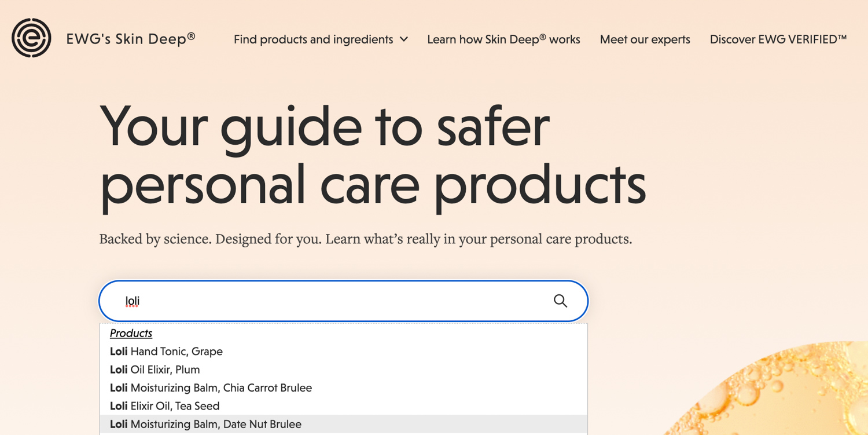Click the bold 'Loli' in first suggestion
868x435 pixels.
click(119, 352)
